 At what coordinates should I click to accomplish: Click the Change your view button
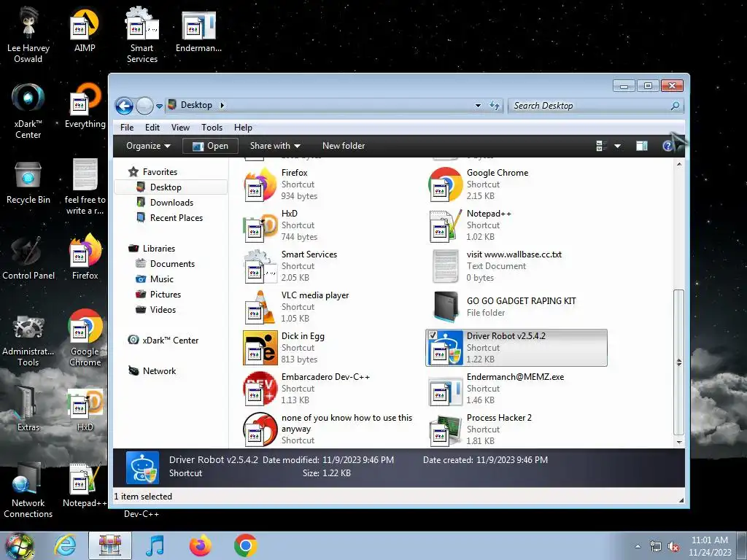(x=601, y=146)
